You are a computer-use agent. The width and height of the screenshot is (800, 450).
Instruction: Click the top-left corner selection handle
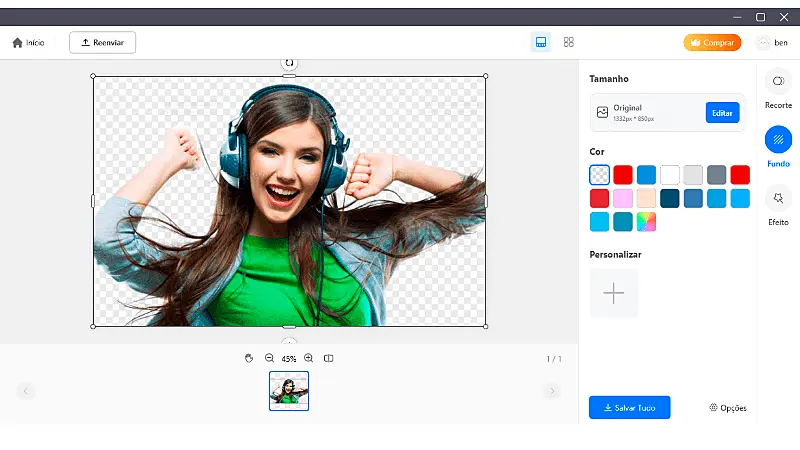[93, 76]
